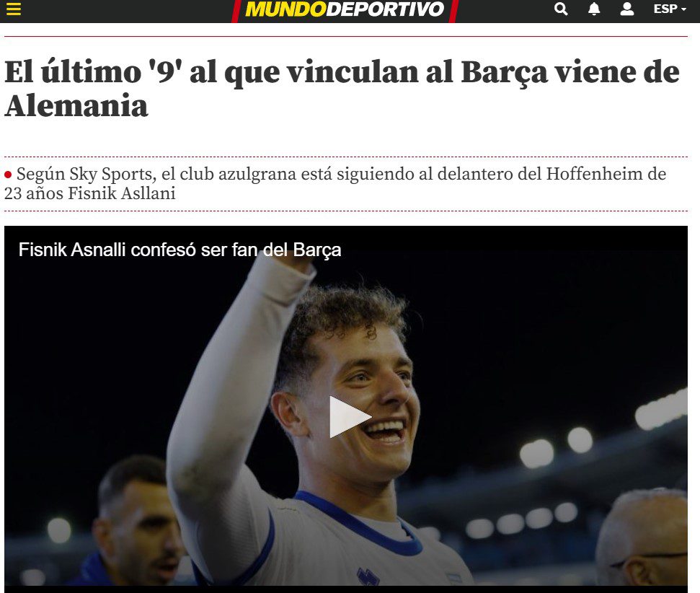Open the user account profile icon
This screenshot has height=593, width=700.
tap(626, 9)
